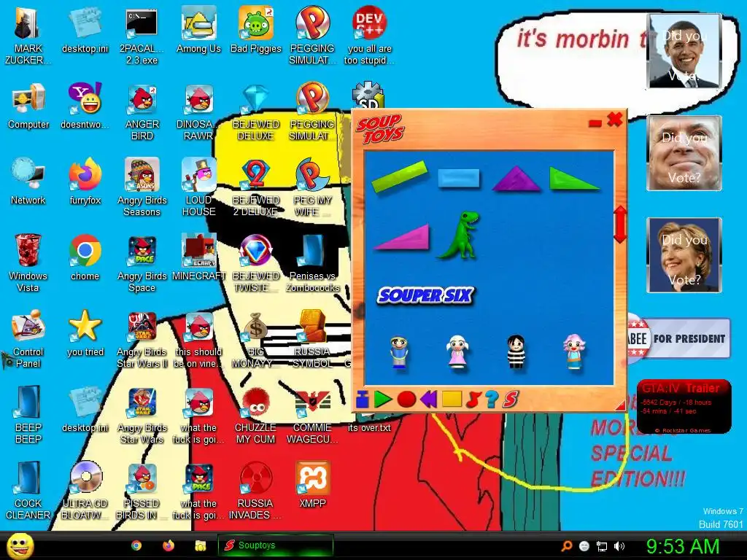Image resolution: width=747 pixels, height=560 pixels.
Task: Open the volume speaker tray icon
Action: tap(619, 546)
